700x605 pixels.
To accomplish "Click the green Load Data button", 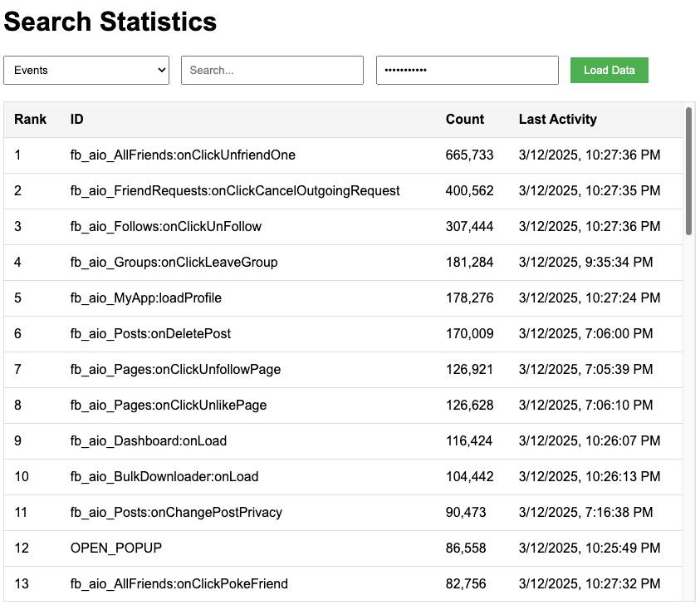I will [609, 70].
